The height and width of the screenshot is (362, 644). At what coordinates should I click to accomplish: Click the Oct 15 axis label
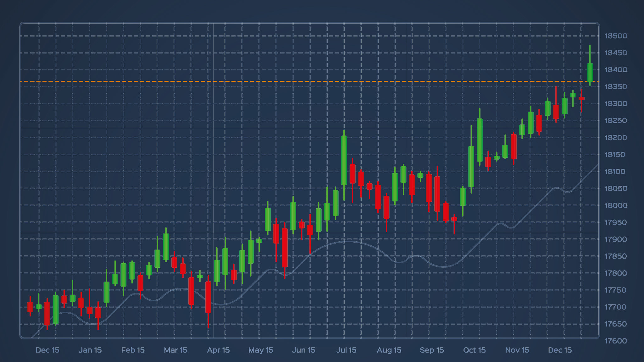[475, 350]
